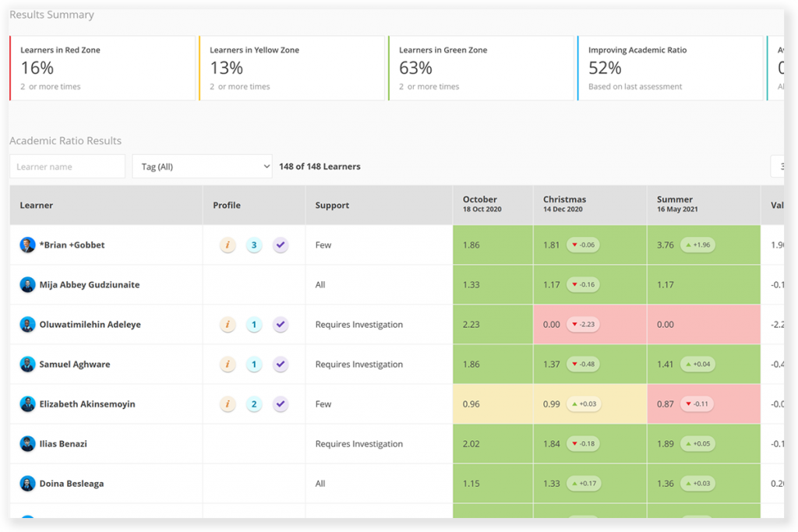Click Support value All for Doina Besleaga

[x=320, y=484]
